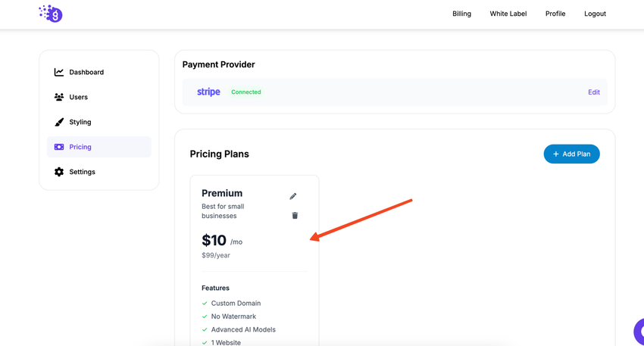Open the Profile page
The image size is (644, 346).
[555, 14]
